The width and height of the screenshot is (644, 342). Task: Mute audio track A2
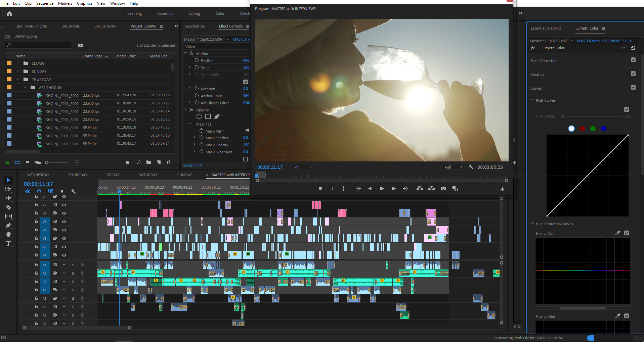tap(64, 273)
